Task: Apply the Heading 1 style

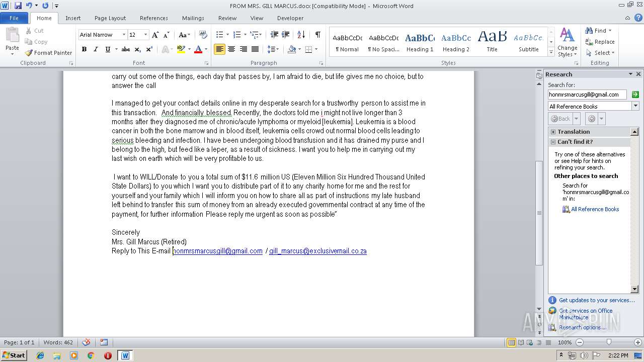Action: [420, 42]
